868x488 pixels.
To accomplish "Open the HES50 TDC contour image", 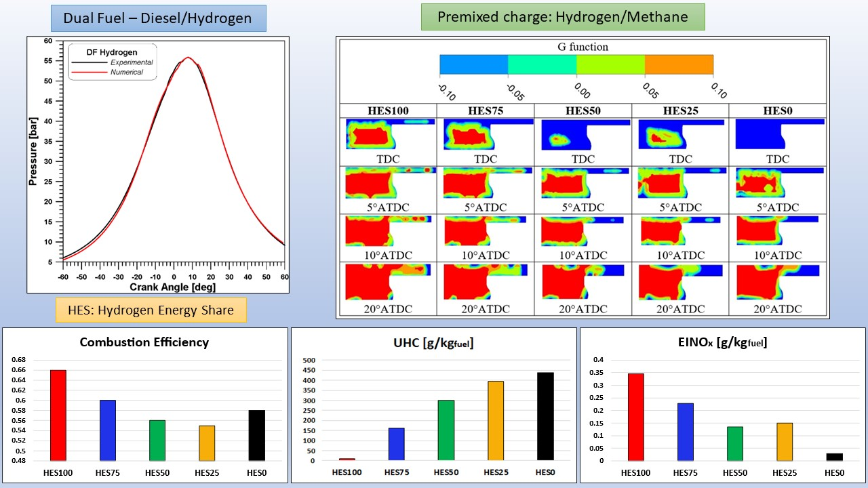I will [586, 135].
